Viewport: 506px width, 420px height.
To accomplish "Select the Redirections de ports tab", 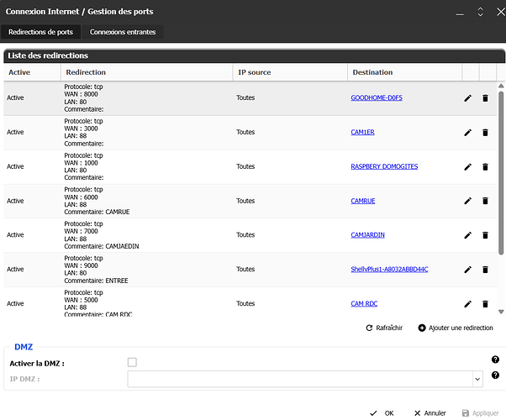I will tap(40, 32).
